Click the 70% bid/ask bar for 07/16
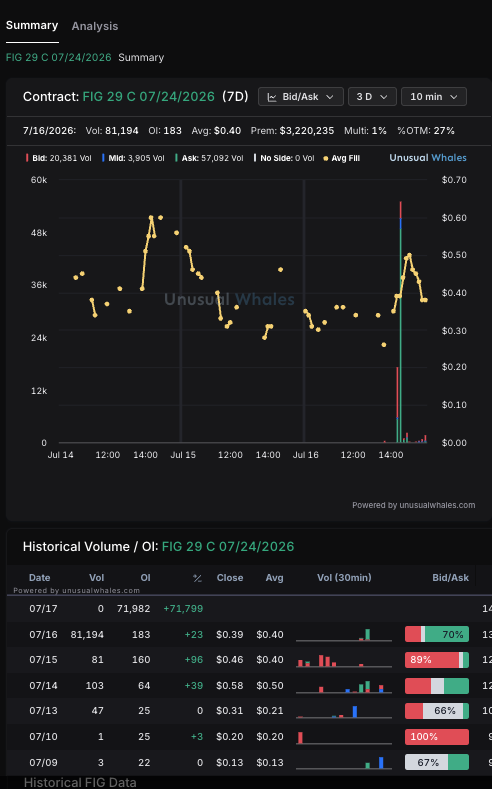Screen dimensions: 492x789 pos(437,634)
